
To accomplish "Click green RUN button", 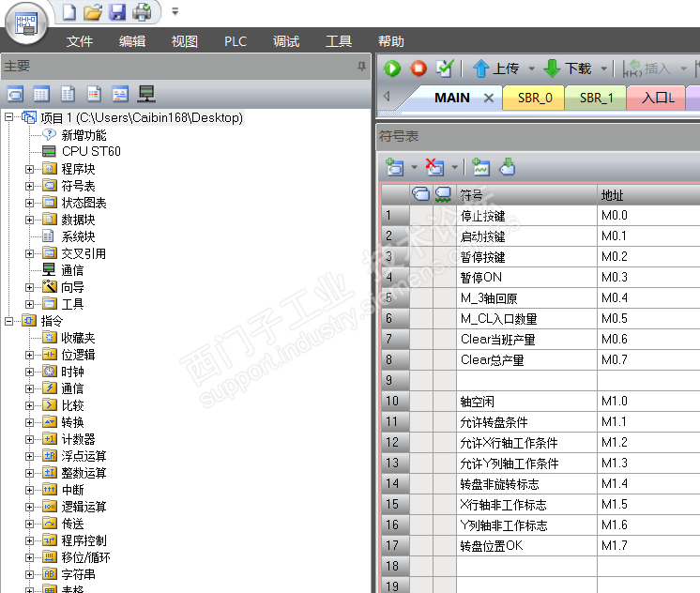I will (392, 68).
